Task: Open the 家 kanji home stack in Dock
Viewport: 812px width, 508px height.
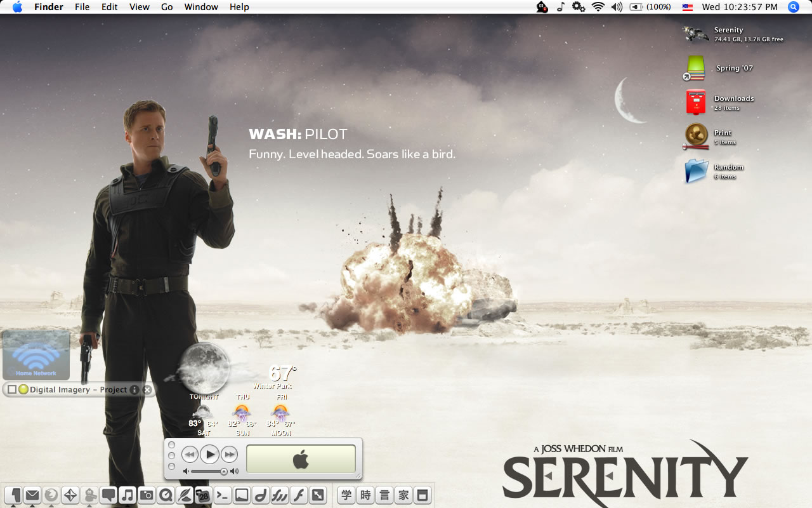Action: coord(403,495)
